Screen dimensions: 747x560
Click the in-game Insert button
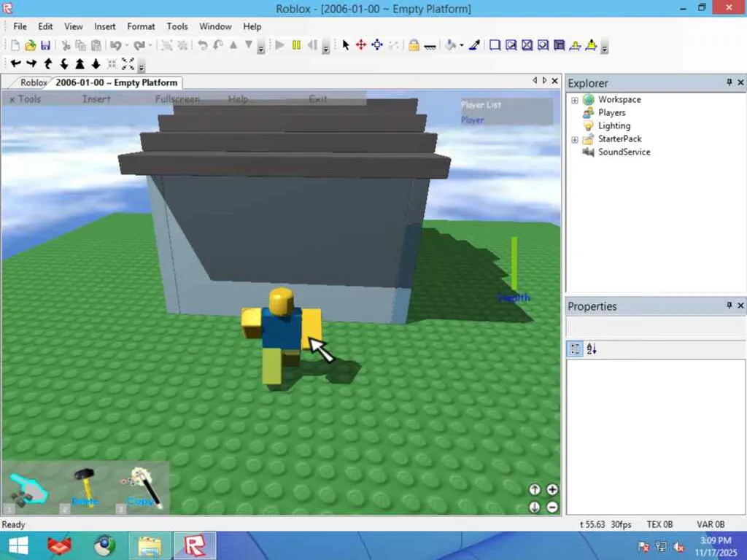coord(96,99)
